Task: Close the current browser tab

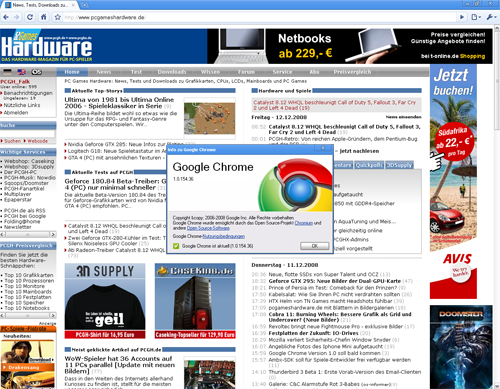Action: [73, 5]
